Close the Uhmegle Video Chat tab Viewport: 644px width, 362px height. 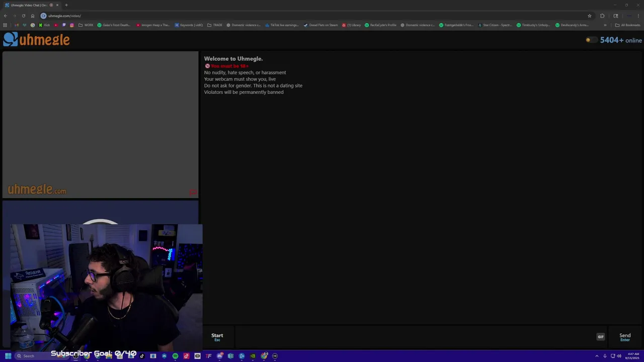(57, 5)
